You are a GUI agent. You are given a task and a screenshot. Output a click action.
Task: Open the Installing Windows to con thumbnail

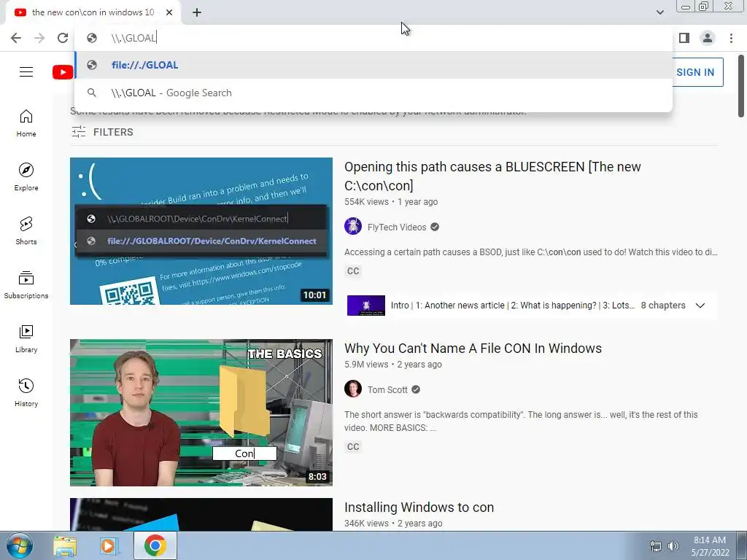tap(201, 514)
